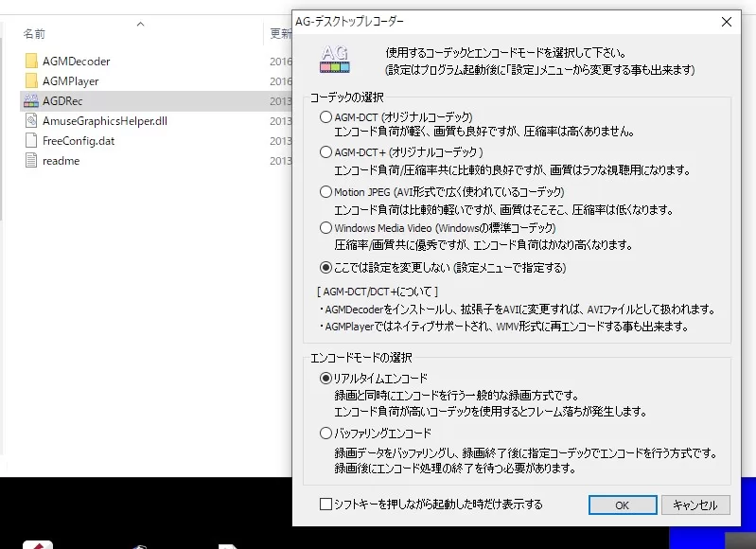Select the AGM-DCT original codec radio button
The image size is (756, 549).
coord(325,117)
